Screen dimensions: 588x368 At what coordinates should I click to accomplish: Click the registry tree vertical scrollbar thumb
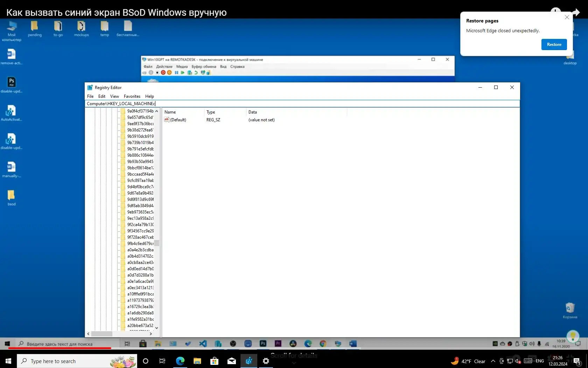(157, 243)
